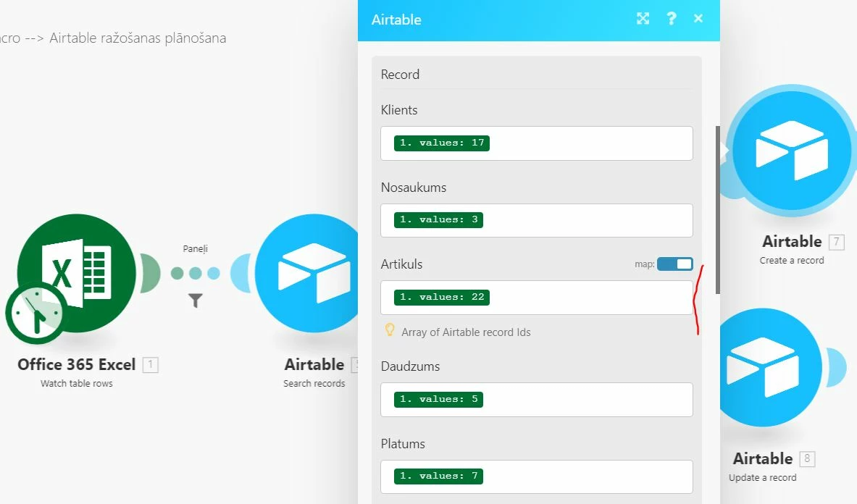Image resolution: width=857 pixels, height=504 pixels.
Task: Click the Nosaukums input field
Action: tap(537, 220)
